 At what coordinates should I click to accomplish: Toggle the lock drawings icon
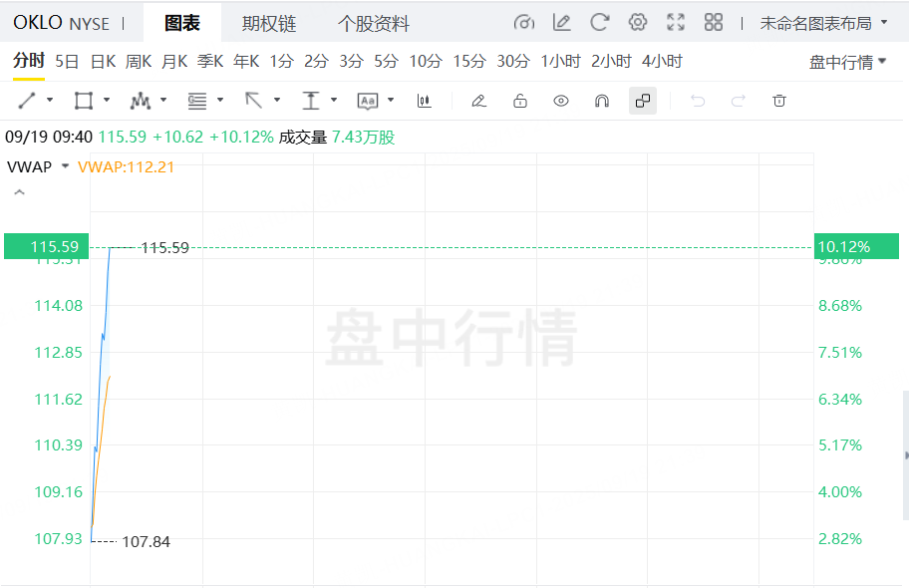520,101
